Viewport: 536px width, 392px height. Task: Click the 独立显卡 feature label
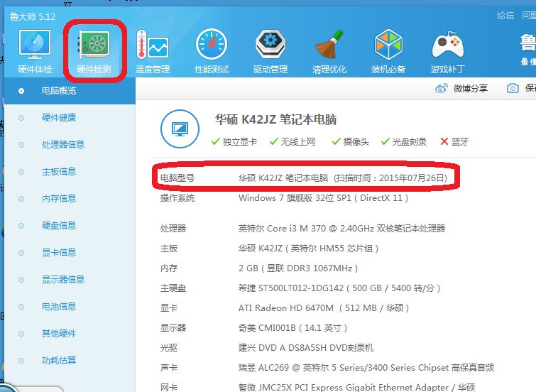(x=240, y=141)
